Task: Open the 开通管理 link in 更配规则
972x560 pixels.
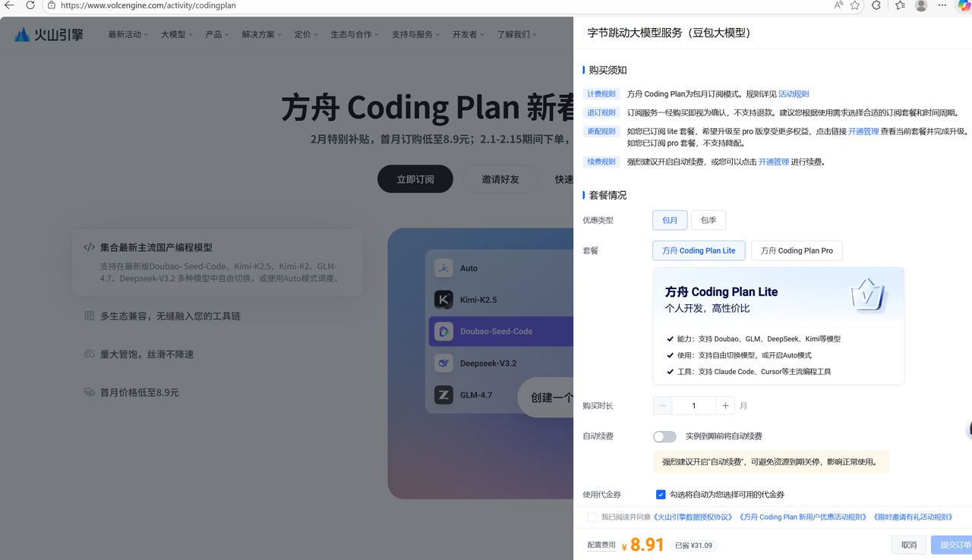Action: click(863, 131)
